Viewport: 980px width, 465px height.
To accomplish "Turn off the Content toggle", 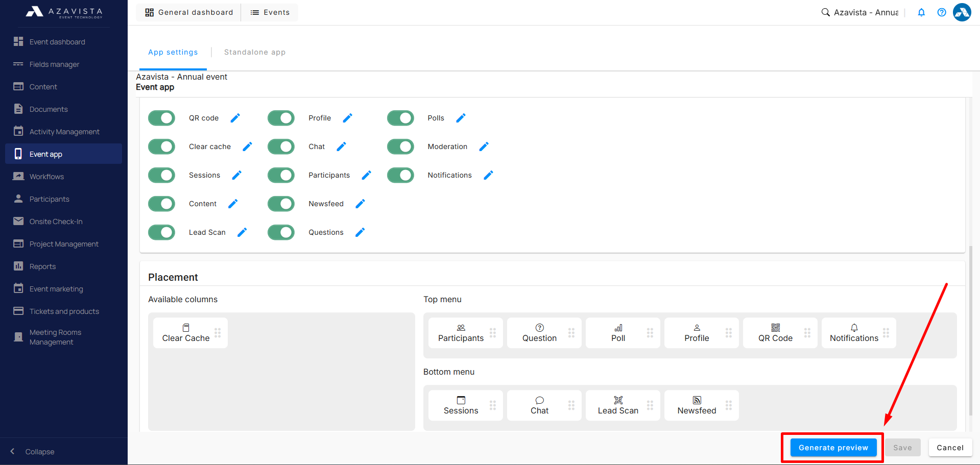I will pos(161,204).
